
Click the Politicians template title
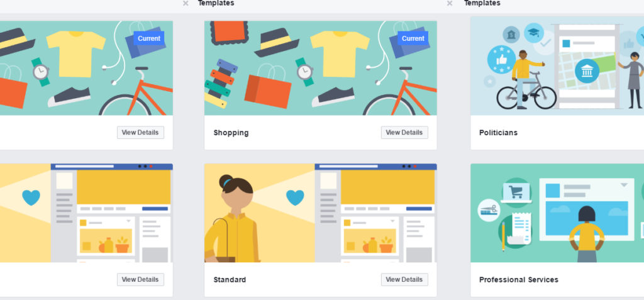click(x=498, y=133)
